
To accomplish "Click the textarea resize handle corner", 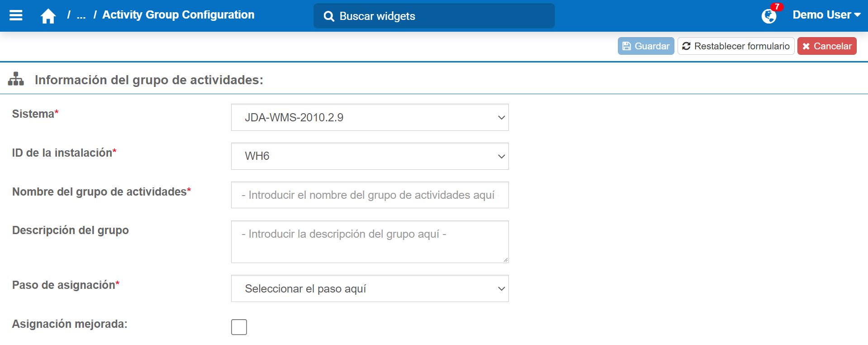I will tap(505, 259).
